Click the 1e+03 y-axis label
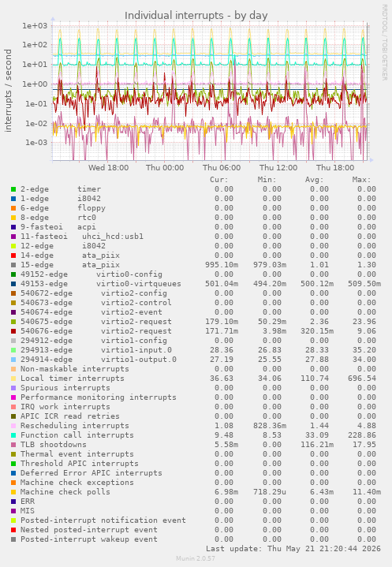This screenshot has height=567, width=392. pos(35,26)
